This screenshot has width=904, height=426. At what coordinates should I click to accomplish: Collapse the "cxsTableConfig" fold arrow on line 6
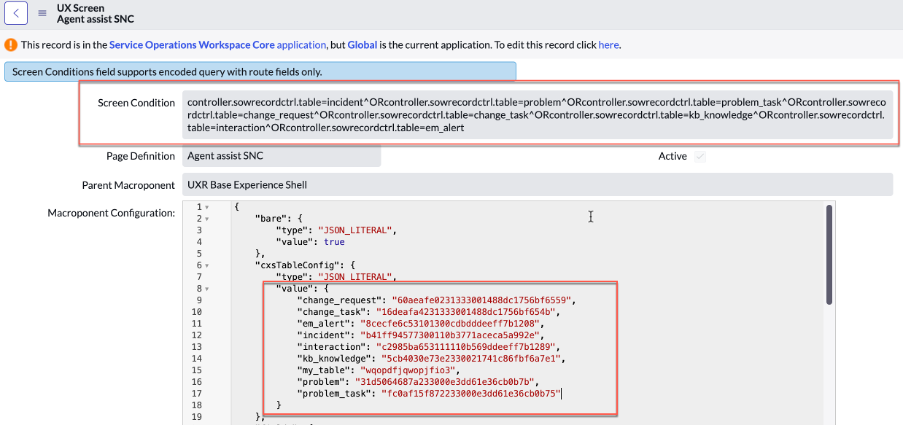coord(207,265)
